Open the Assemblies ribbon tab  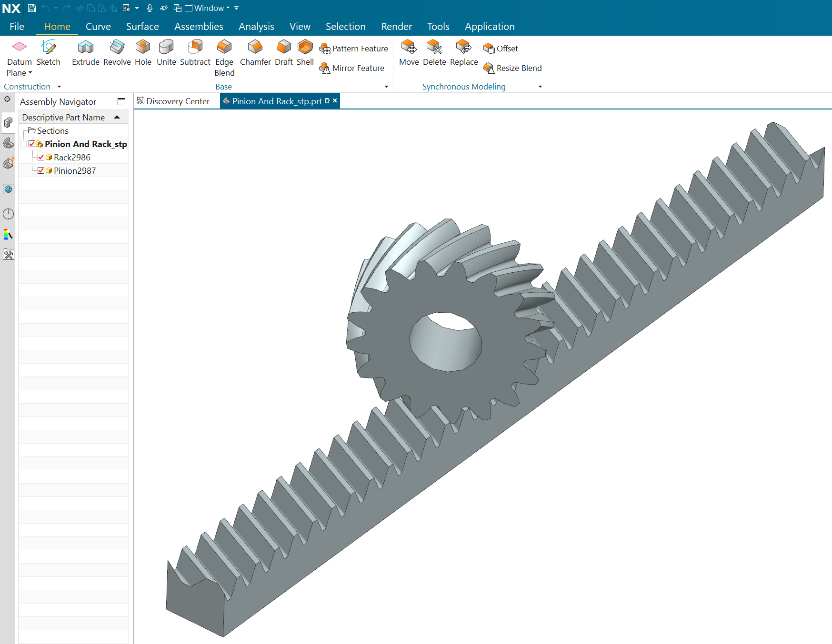[x=199, y=27]
